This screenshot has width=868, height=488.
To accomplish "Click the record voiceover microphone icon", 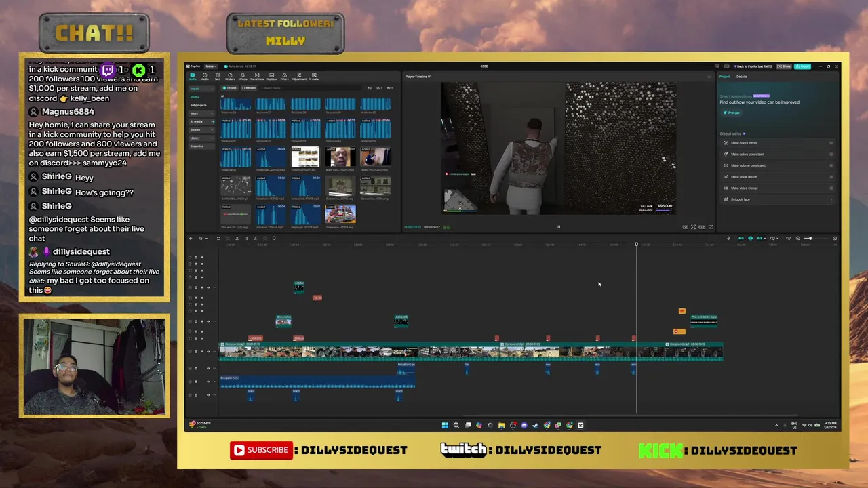I will (728, 238).
